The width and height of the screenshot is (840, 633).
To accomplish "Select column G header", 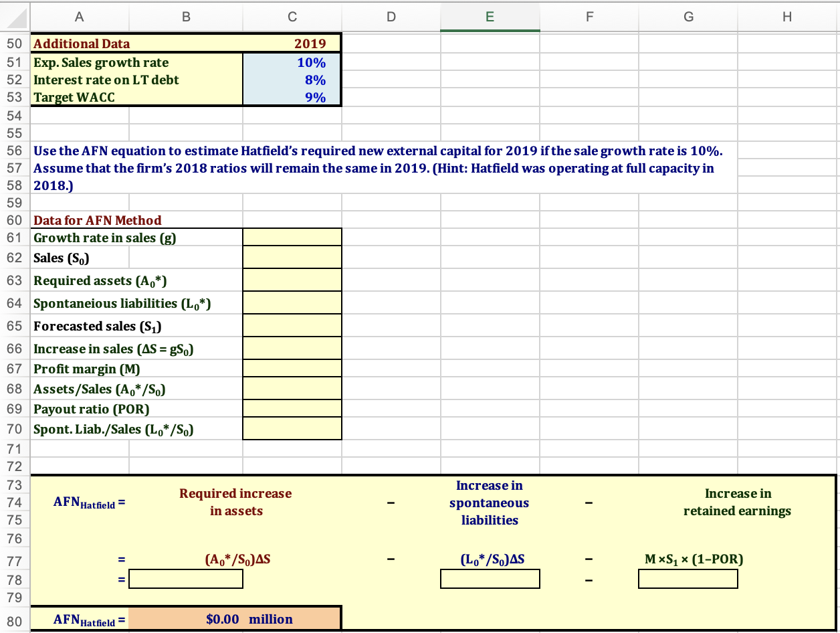I will pos(688,17).
